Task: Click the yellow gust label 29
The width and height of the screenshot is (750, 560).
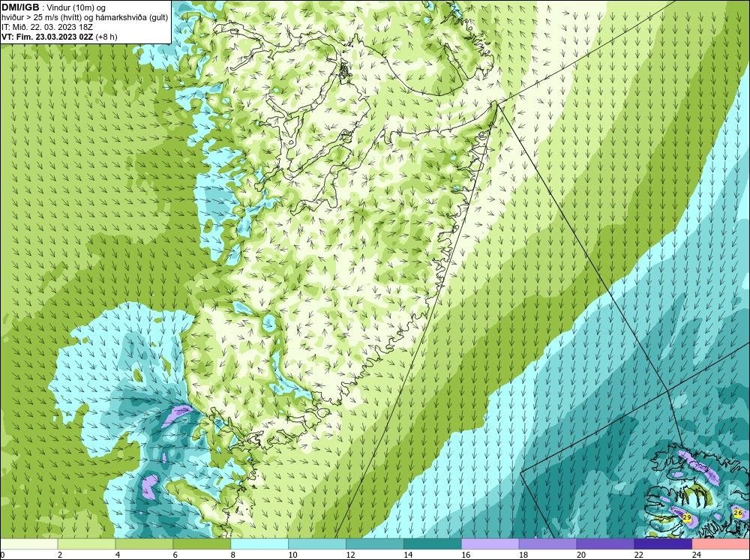Action: [687, 518]
